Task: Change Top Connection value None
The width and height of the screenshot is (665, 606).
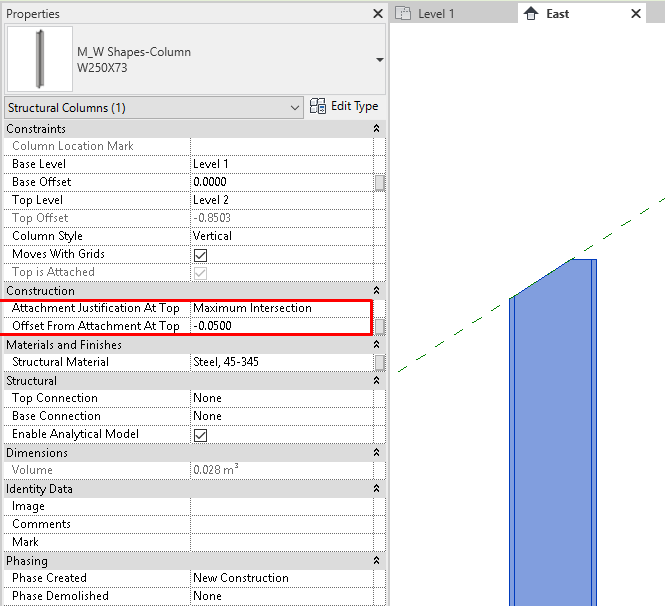Action: click(282, 398)
